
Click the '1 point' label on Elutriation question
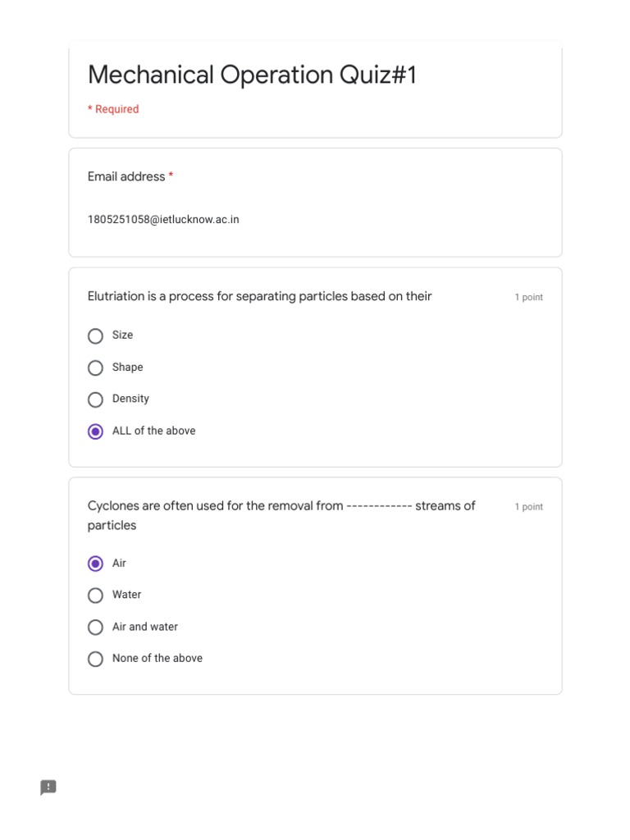point(528,298)
